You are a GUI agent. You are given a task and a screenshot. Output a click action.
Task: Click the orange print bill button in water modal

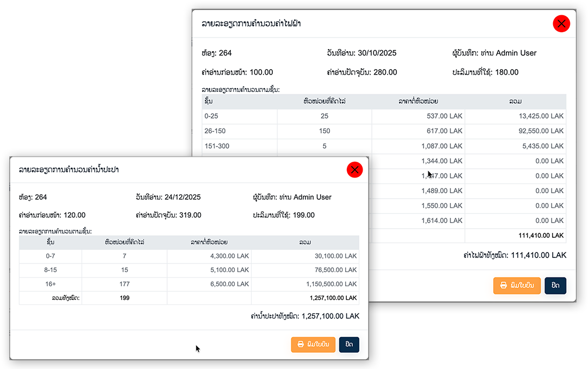coord(313,345)
